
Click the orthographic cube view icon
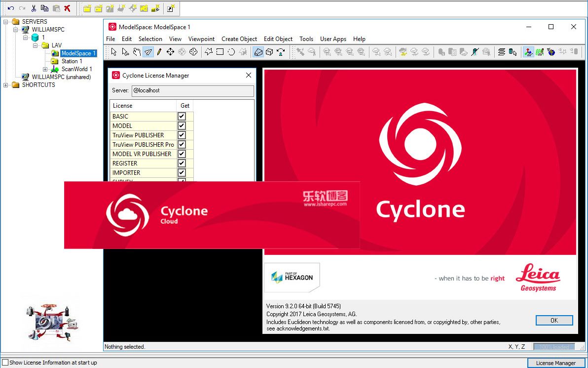point(269,52)
